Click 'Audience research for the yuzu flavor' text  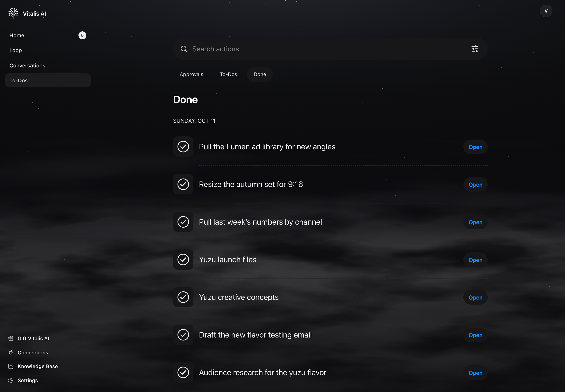tap(262, 372)
